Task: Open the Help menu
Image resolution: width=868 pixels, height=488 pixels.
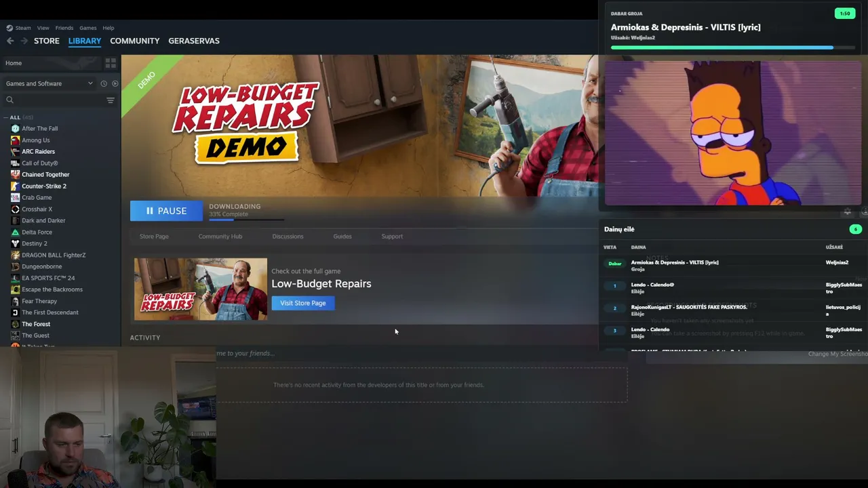Action: [108, 28]
